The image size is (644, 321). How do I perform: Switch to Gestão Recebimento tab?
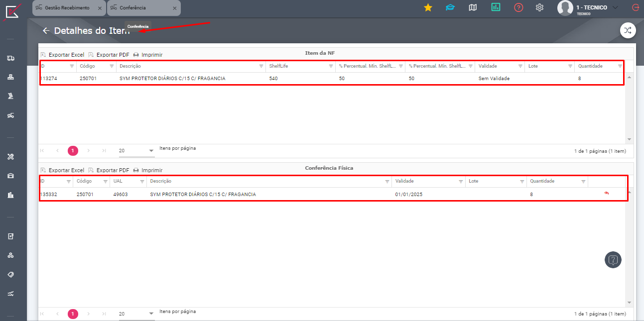tap(67, 8)
